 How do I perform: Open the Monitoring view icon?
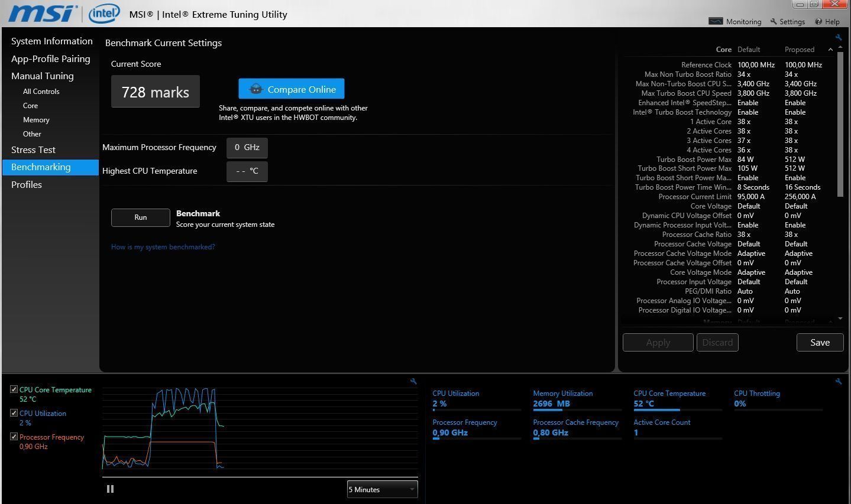pos(716,21)
